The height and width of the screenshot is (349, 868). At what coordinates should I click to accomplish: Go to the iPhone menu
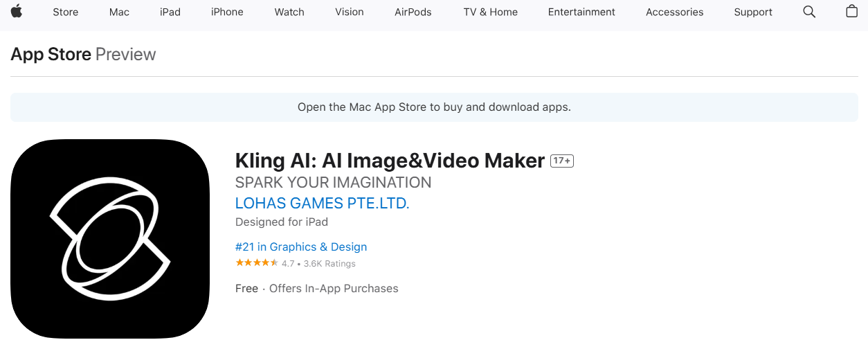(227, 12)
